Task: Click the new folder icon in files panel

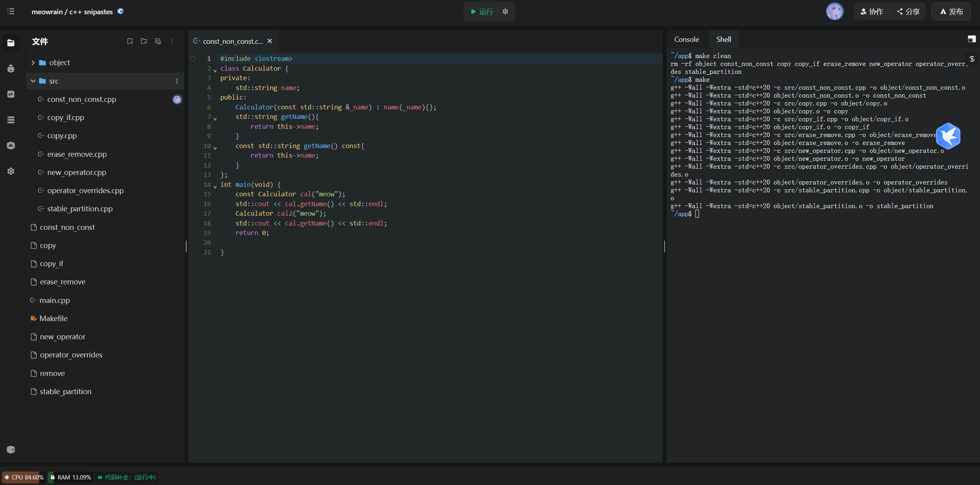Action: click(x=144, y=41)
